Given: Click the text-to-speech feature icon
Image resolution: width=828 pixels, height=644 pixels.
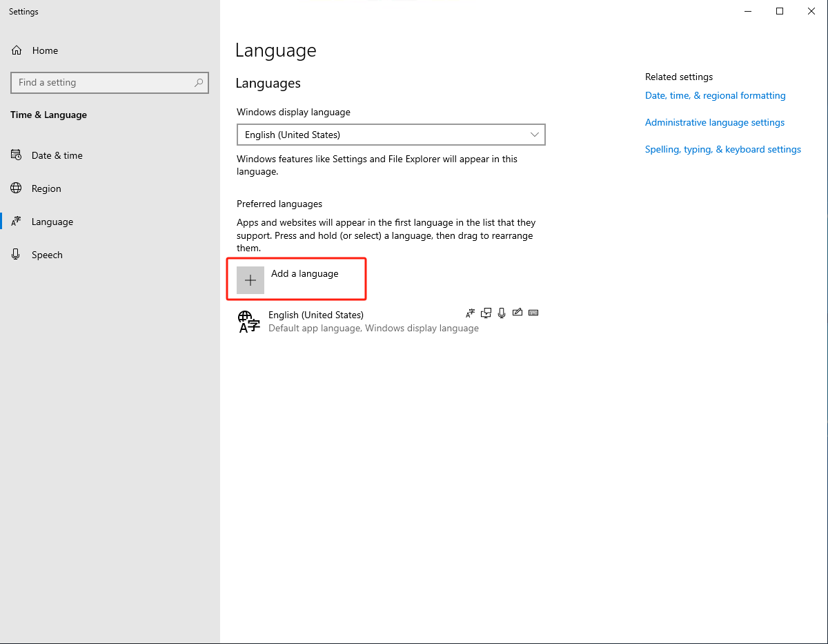Looking at the screenshot, I should tap(486, 313).
